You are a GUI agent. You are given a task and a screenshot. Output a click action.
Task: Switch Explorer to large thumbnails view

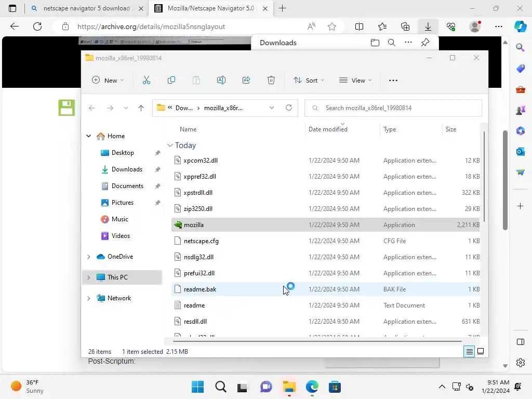pyautogui.click(x=481, y=352)
